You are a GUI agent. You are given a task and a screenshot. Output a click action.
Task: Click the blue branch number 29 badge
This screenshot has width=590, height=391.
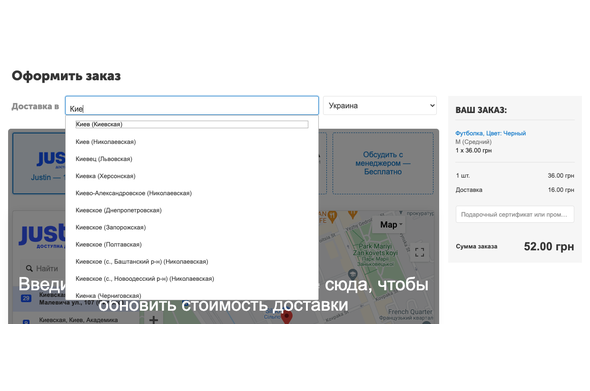click(26, 298)
